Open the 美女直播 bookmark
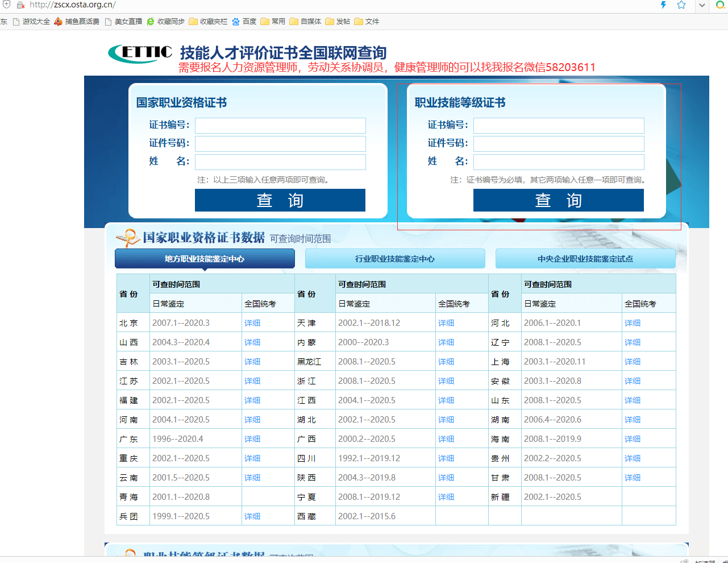Viewport: 728px width, 563px height. click(x=123, y=22)
